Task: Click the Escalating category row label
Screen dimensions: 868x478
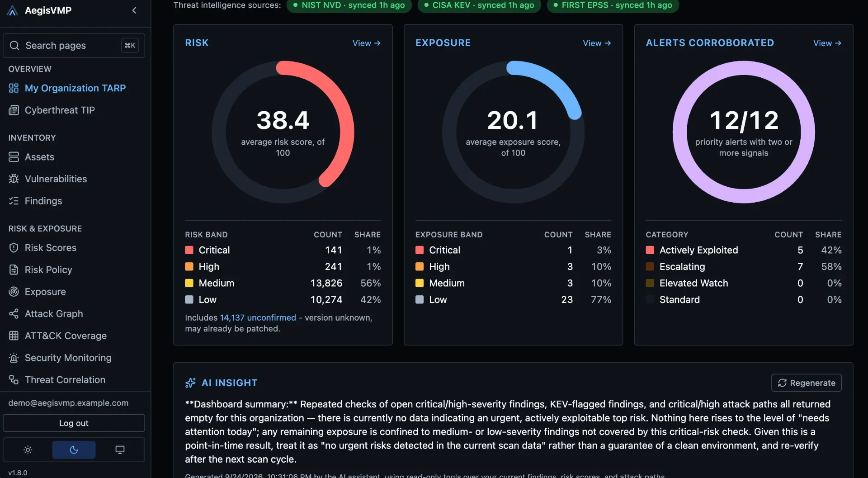Action: point(682,266)
